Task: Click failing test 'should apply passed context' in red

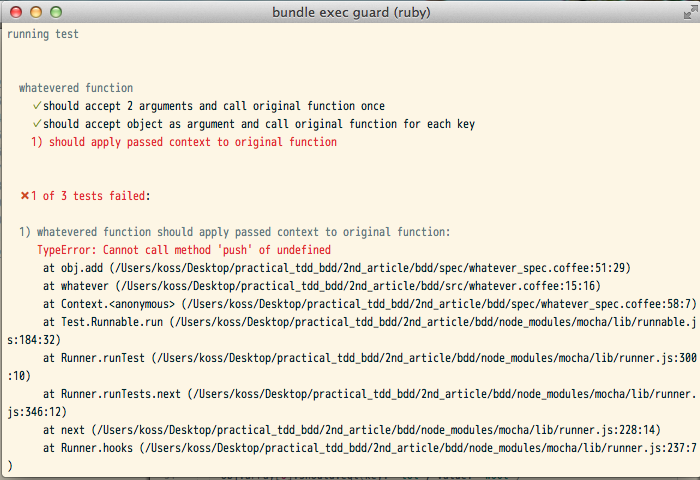Action: pyautogui.click(x=184, y=142)
